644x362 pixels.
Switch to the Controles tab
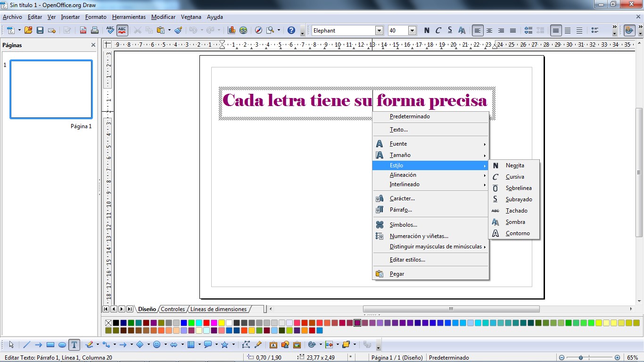point(173,309)
